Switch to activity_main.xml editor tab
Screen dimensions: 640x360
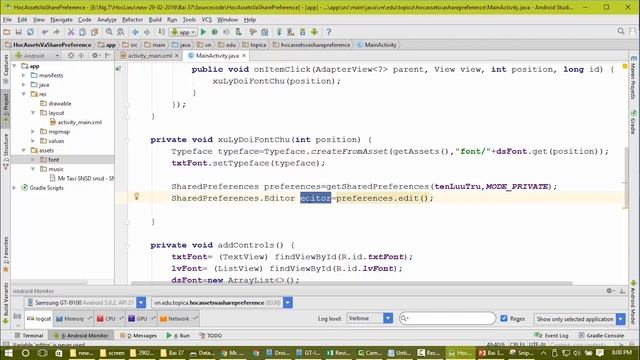click(x=149, y=56)
